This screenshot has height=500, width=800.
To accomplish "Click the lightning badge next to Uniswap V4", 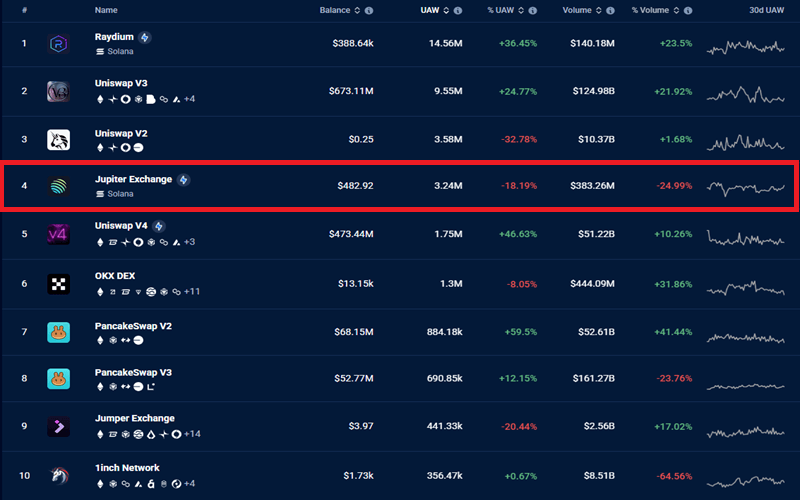I will [159, 226].
